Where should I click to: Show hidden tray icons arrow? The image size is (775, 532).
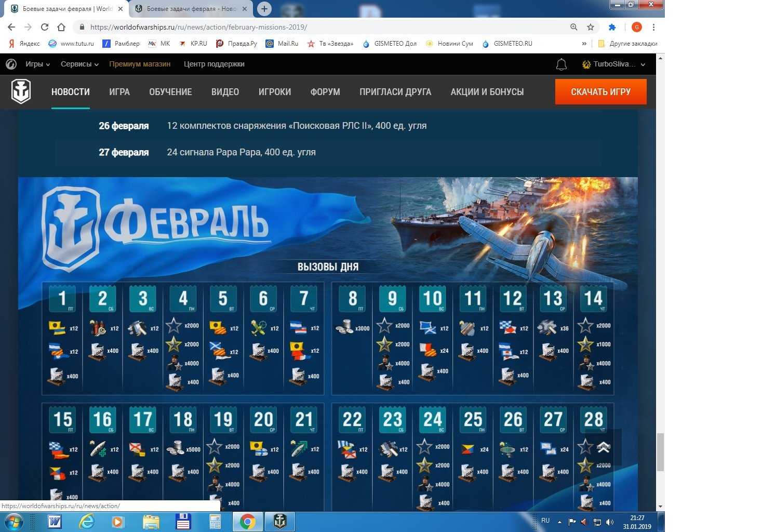click(x=559, y=522)
